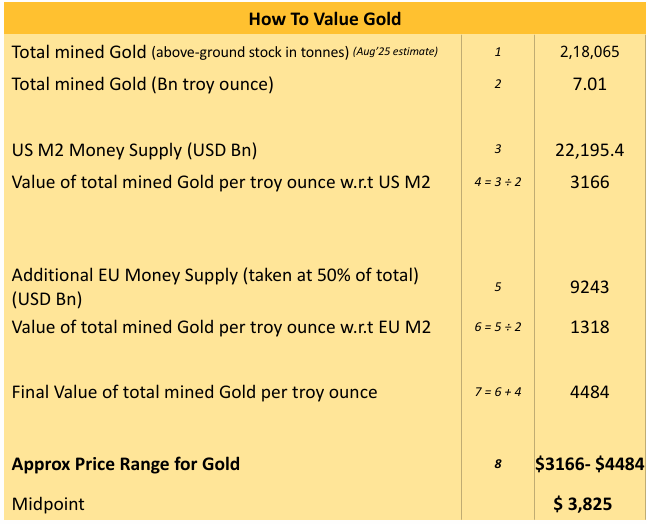Screen dimensions: 647x524
Task: Select the total mined gold in tonnes label
Action: [225, 52]
